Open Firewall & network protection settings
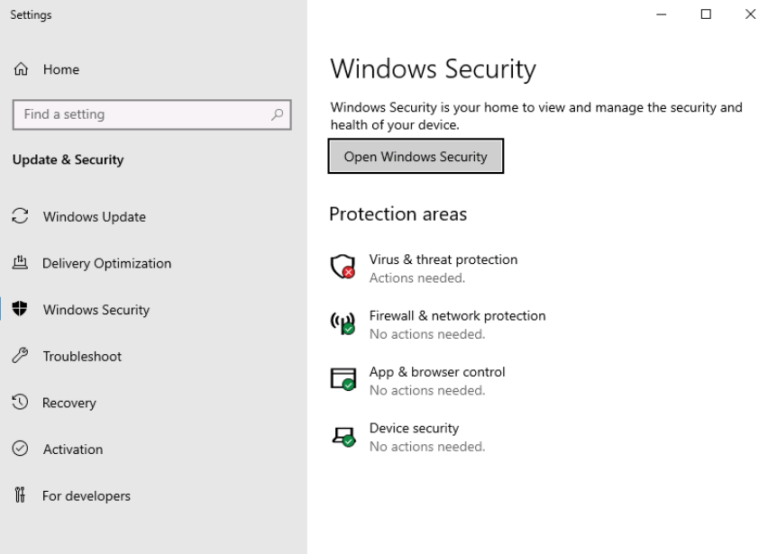The height and width of the screenshot is (554, 768). click(x=457, y=316)
